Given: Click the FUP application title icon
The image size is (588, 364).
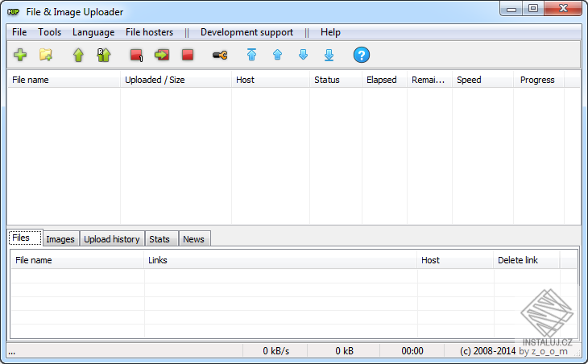Looking at the screenshot, I should click(13, 12).
